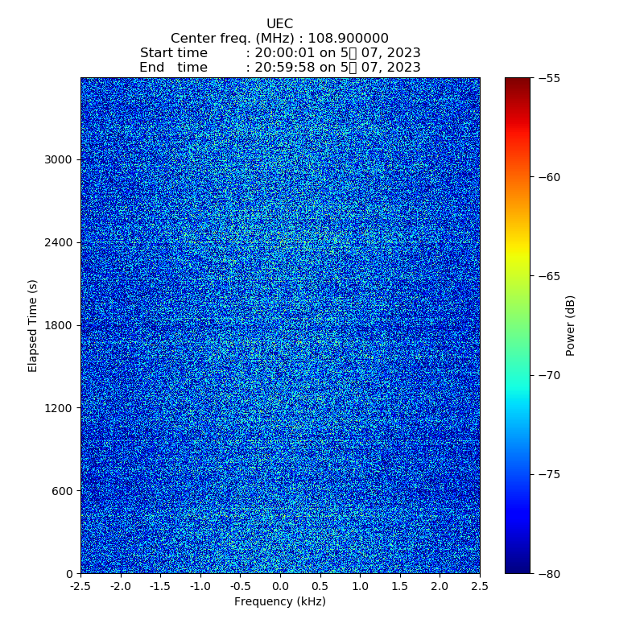Click the -2.5 frequency tick label
Viewport: 644px width, 644px height.
click(x=80, y=586)
